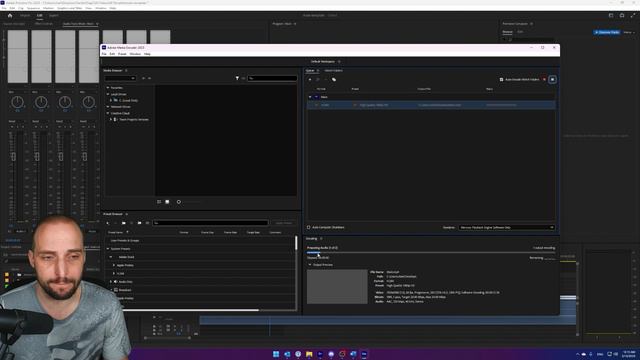Switch to the Watch Folders tab
This screenshot has width=640, height=360.
click(x=333, y=71)
